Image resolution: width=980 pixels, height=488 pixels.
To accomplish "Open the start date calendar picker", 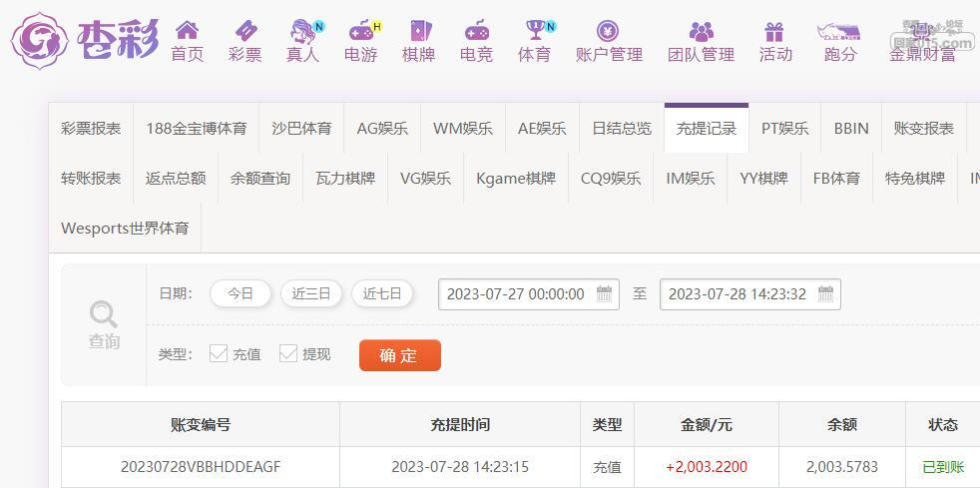I will tap(604, 293).
